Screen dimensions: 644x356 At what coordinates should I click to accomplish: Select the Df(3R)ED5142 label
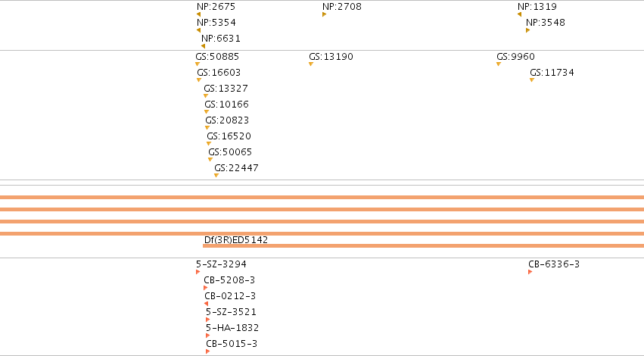(x=236, y=239)
